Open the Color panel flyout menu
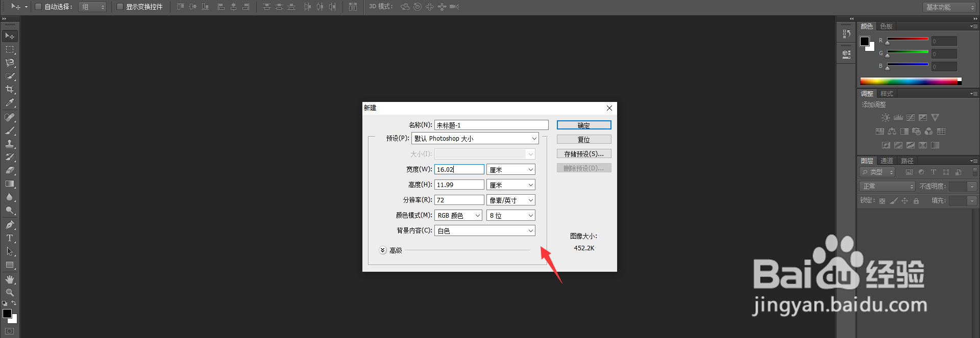Screen dimensions: 980x338 tap(974, 27)
